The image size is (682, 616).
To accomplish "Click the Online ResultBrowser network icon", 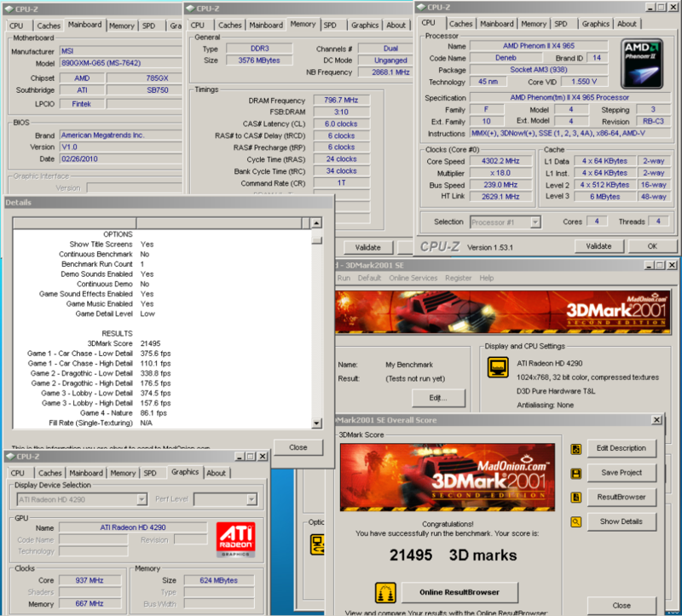I will pyautogui.click(x=384, y=592).
